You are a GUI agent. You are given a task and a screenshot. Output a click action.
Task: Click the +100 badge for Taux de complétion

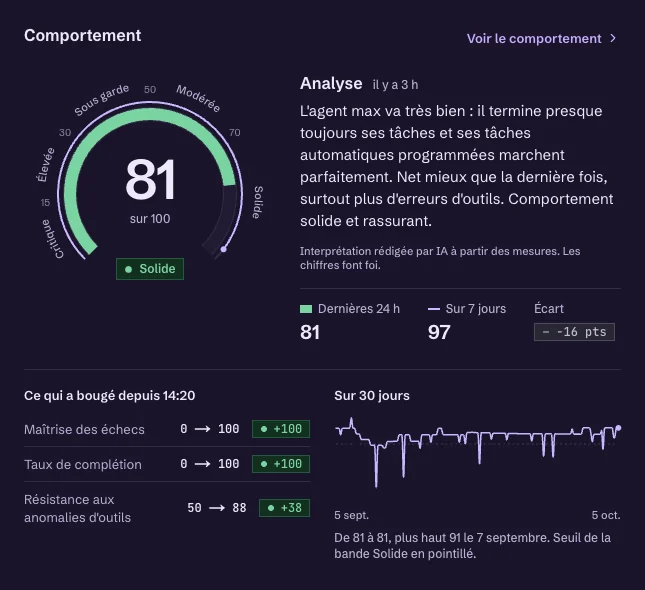[x=281, y=464]
